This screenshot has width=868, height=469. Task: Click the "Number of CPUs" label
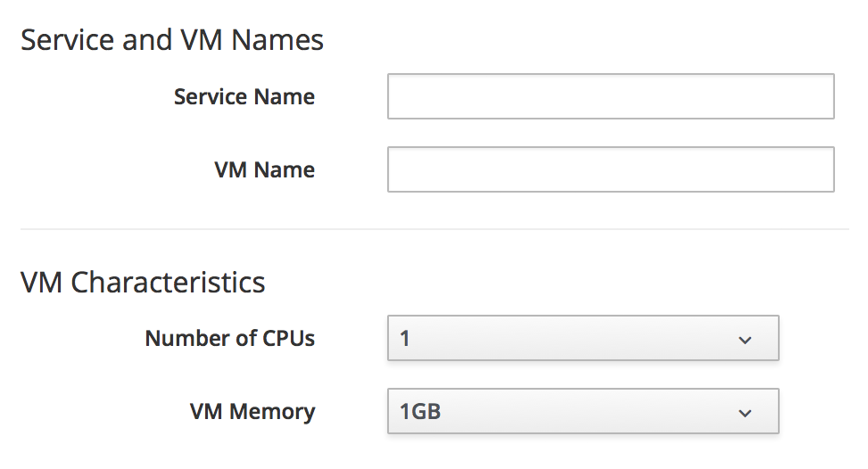point(229,339)
